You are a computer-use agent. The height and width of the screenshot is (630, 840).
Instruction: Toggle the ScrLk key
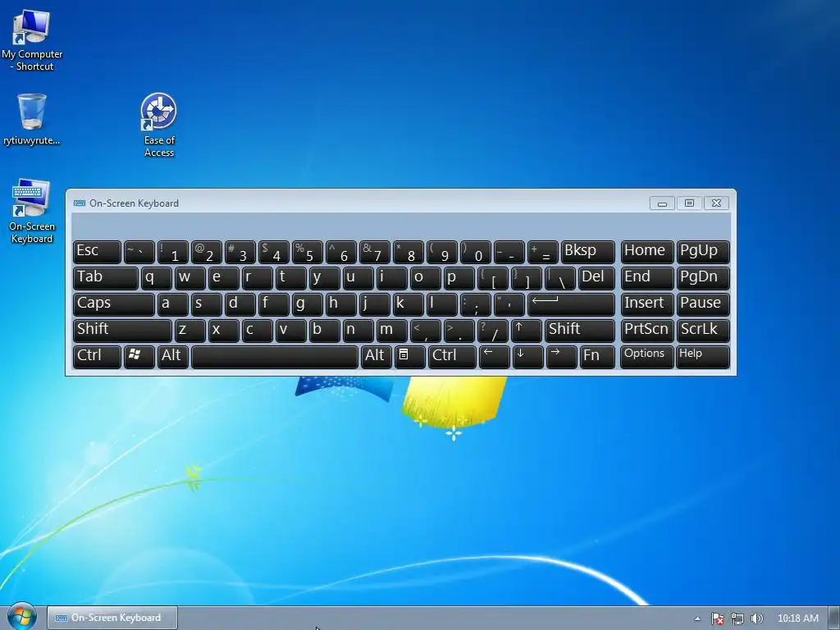pos(703,330)
